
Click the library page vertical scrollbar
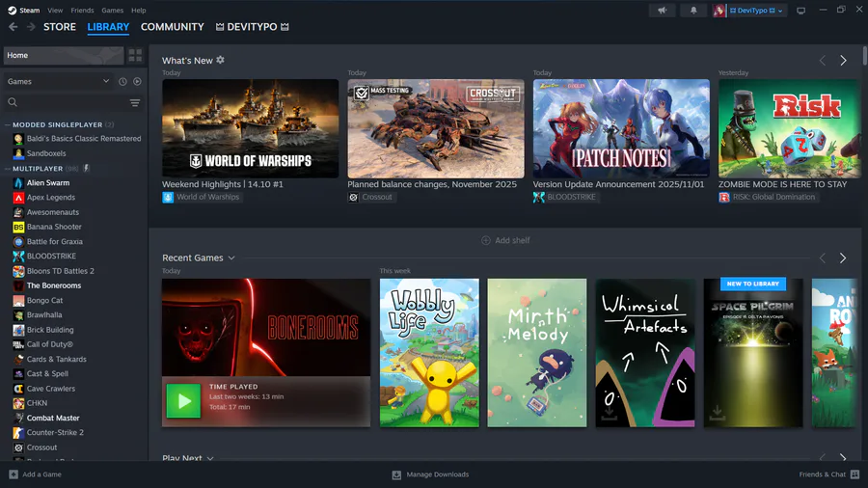click(865, 55)
